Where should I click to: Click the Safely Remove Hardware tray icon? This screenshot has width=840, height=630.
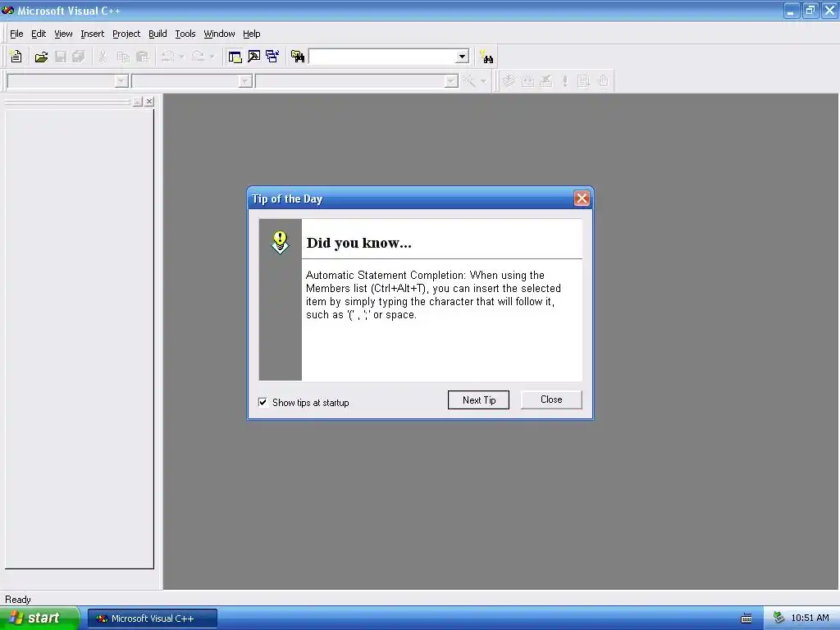coord(779,619)
